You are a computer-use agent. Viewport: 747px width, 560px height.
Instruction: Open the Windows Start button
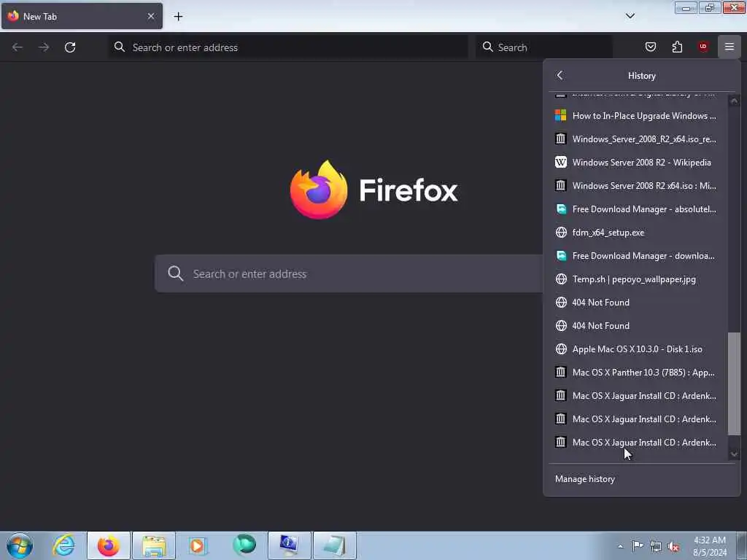(x=20, y=545)
